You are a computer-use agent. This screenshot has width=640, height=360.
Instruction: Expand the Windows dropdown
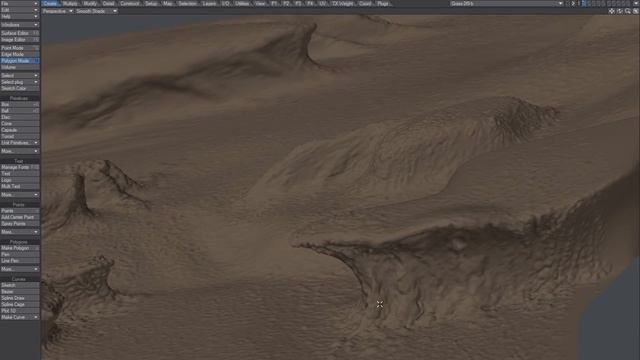tap(20, 25)
